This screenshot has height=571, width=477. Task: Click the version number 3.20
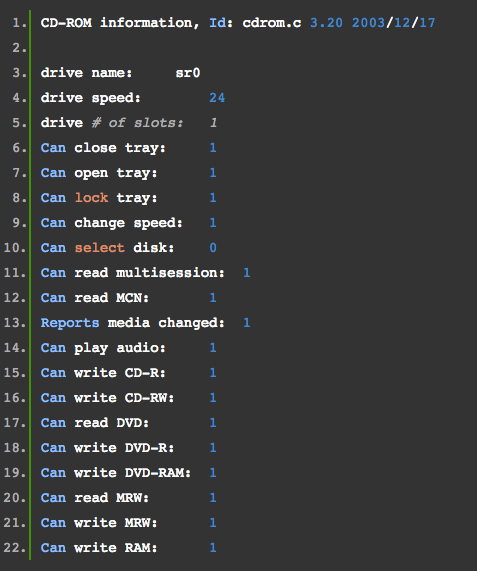coord(326,23)
